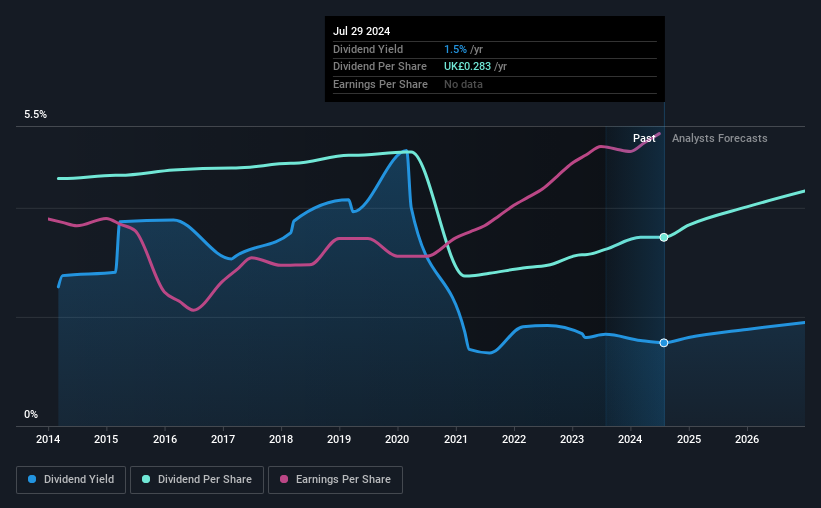Click the 1.5% dividend yield value
Viewport: 821px width, 508px height.
click(x=455, y=49)
